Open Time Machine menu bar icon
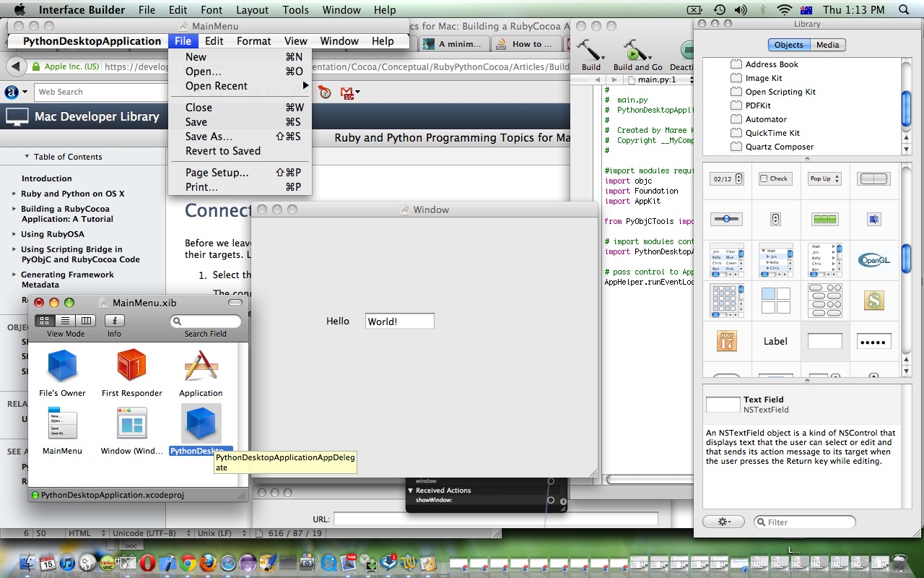This screenshot has height=578, width=924. pyautogui.click(x=719, y=9)
